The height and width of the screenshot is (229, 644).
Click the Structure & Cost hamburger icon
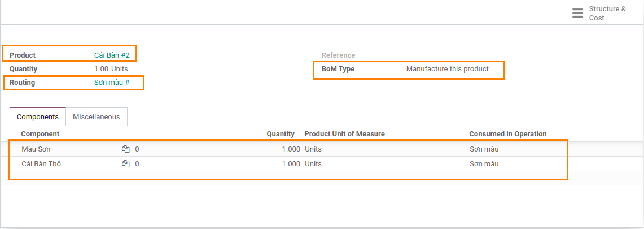[x=577, y=13]
